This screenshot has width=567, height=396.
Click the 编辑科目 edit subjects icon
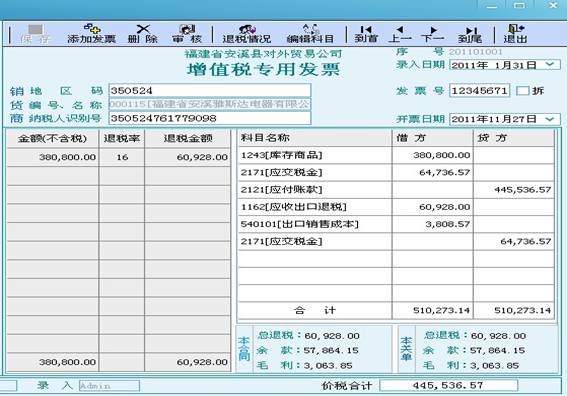click(310, 34)
